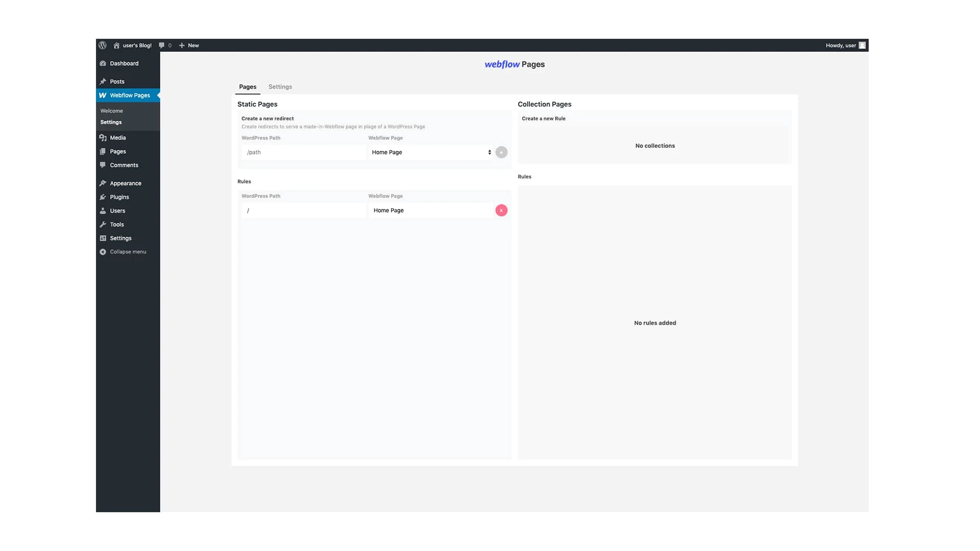This screenshot has width=980, height=551.
Task: Add the new redirect with plus button
Action: tap(501, 152)
